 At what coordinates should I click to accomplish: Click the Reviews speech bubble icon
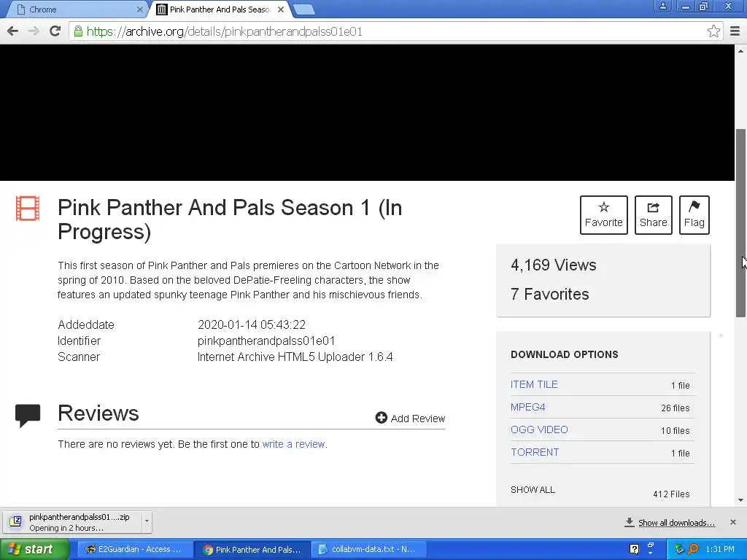(28, 415)
